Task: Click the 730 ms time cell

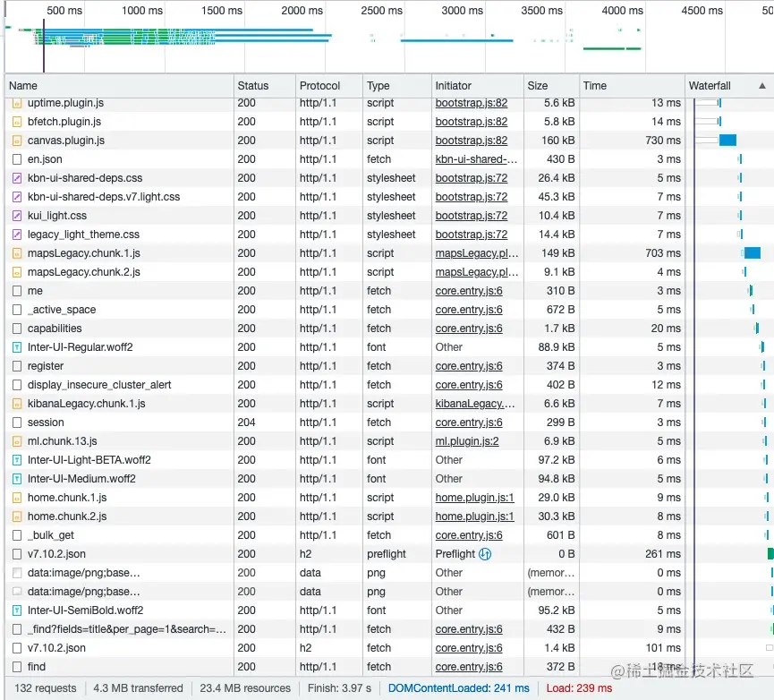Action: tap(663, 141)
